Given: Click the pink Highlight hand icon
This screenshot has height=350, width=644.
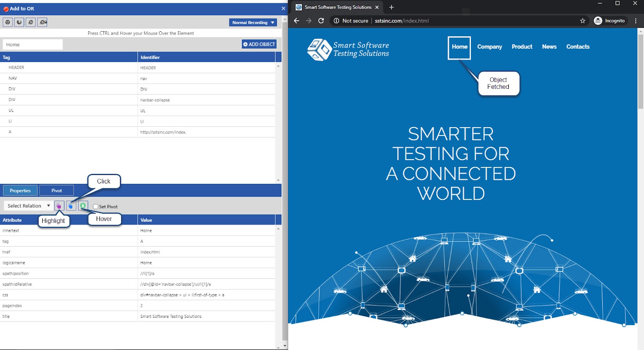Looking at the screenshot, I should click(x=59, y=206).
